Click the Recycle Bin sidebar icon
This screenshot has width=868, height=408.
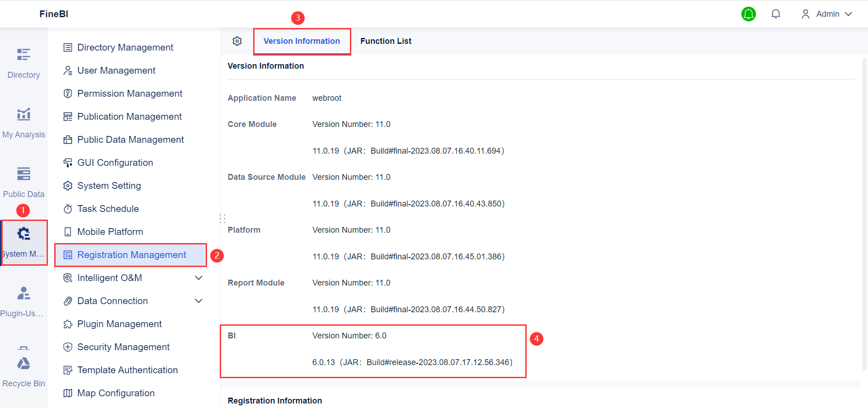(x=23, y=364)
